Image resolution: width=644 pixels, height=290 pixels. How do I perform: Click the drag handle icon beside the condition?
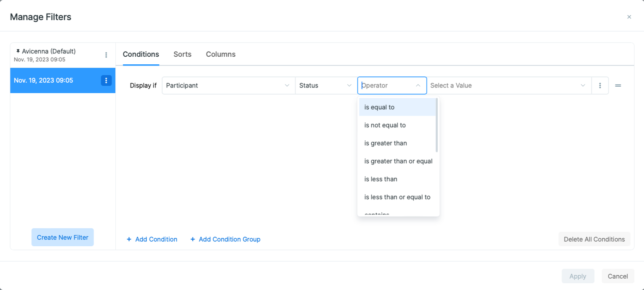618,85
